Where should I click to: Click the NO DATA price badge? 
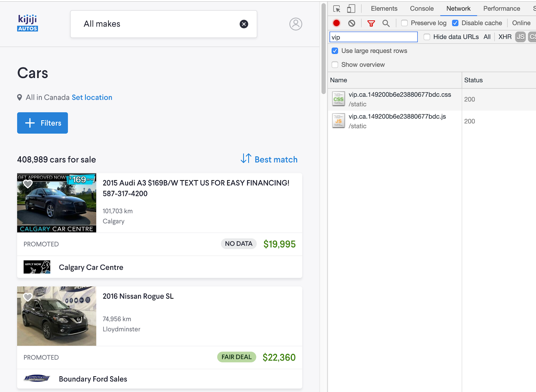click(239, 244)
